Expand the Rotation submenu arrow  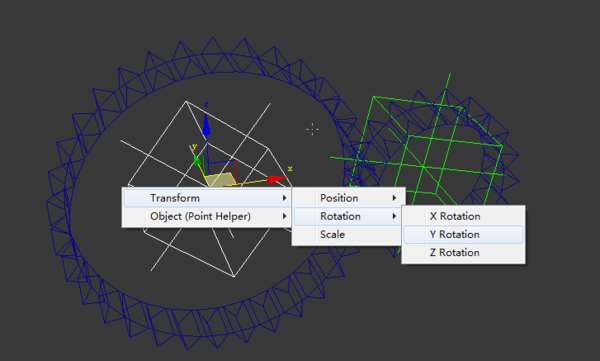coord(394,216)
